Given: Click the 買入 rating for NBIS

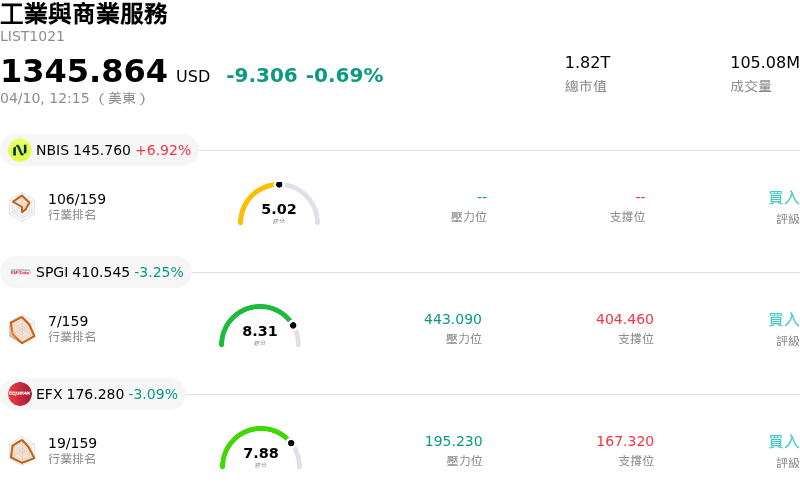Looking at the screenshot, I should [x=783, y=198].
